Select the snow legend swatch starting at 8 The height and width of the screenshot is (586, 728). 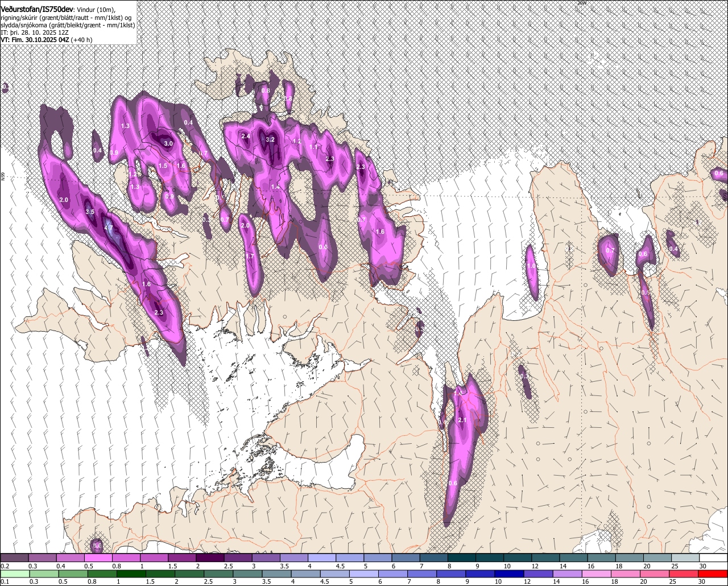tap(462, 558)
